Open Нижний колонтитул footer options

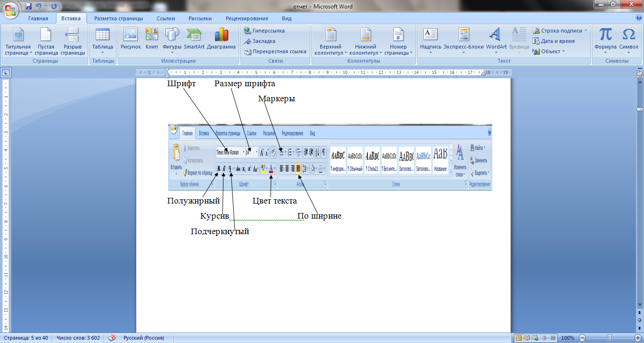click(366, 41)
